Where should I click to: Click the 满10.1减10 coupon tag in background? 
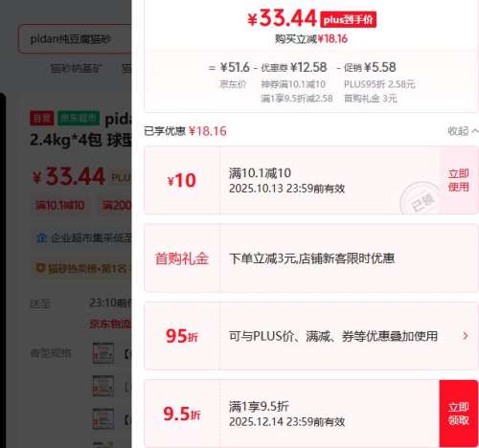tap(60, 206)
